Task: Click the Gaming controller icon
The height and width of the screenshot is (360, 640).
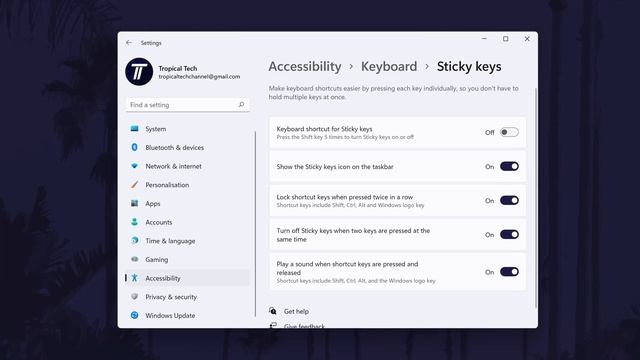Action: coord(134,259)
